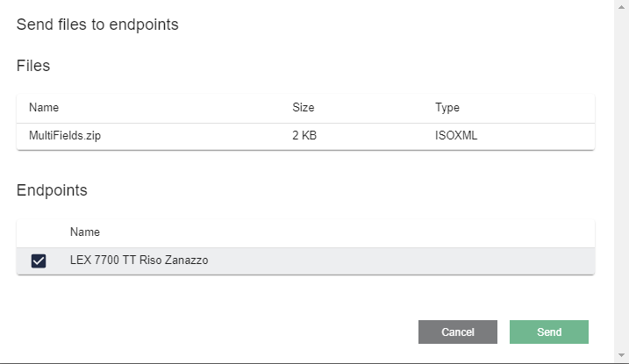This screenshot has height=364, width=629.
Task: Click the gray Cancel button
Action: point(458,332)
